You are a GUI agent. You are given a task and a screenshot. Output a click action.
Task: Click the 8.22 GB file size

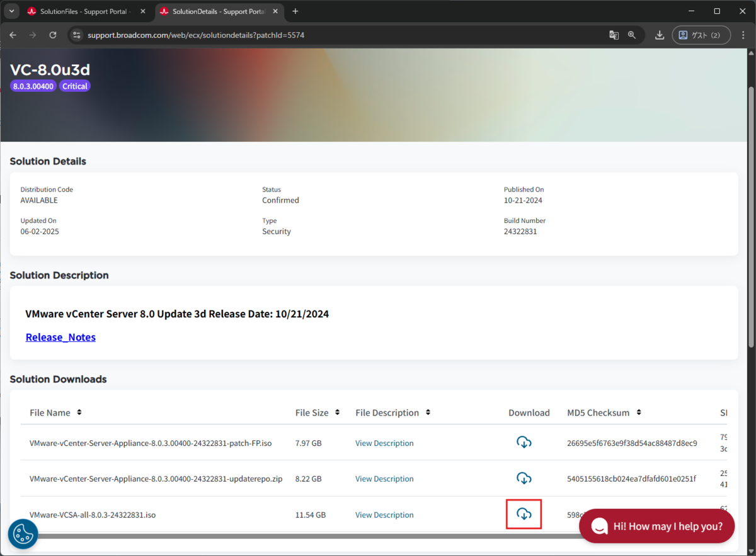308,479
